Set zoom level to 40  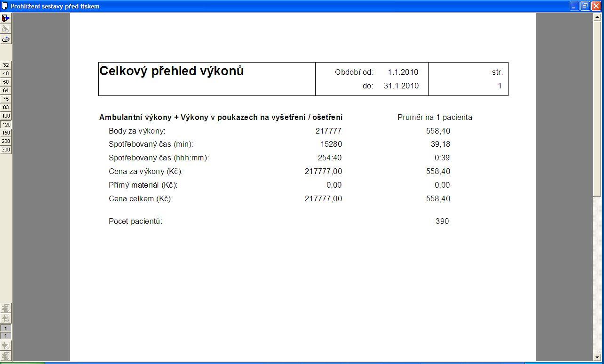click(x=6, y=73)
